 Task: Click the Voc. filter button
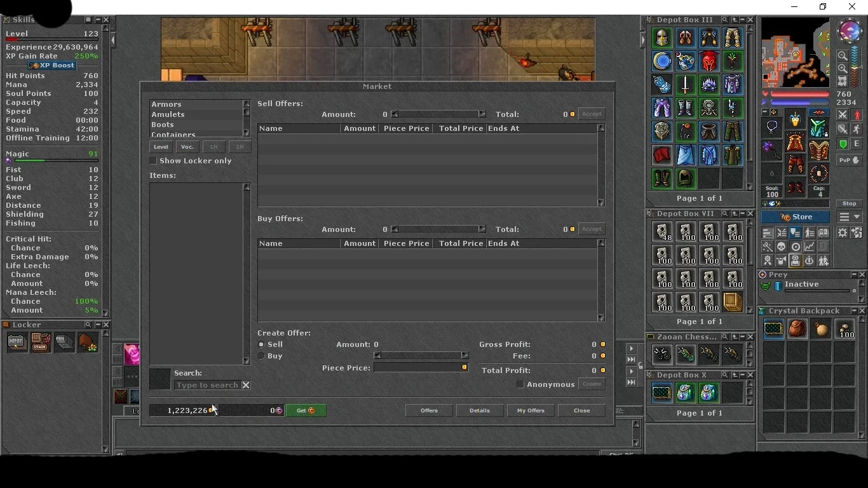[x=187, y=147]
